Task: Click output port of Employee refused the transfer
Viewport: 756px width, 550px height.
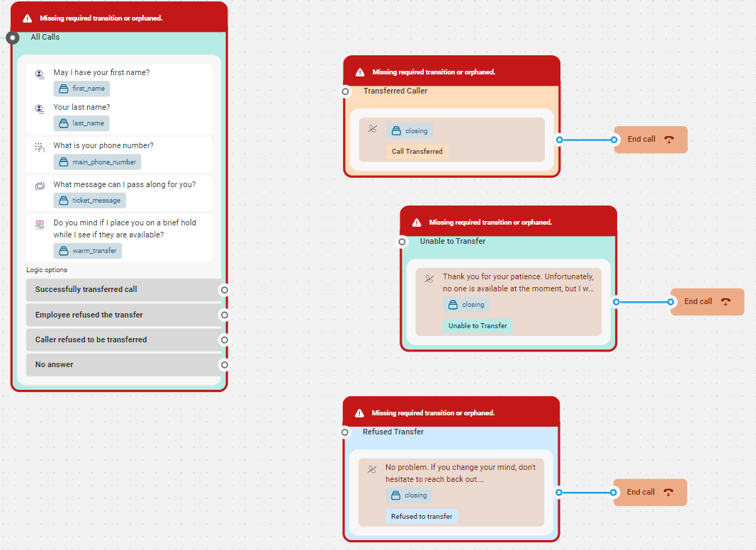Action: [x=224, y=315]
